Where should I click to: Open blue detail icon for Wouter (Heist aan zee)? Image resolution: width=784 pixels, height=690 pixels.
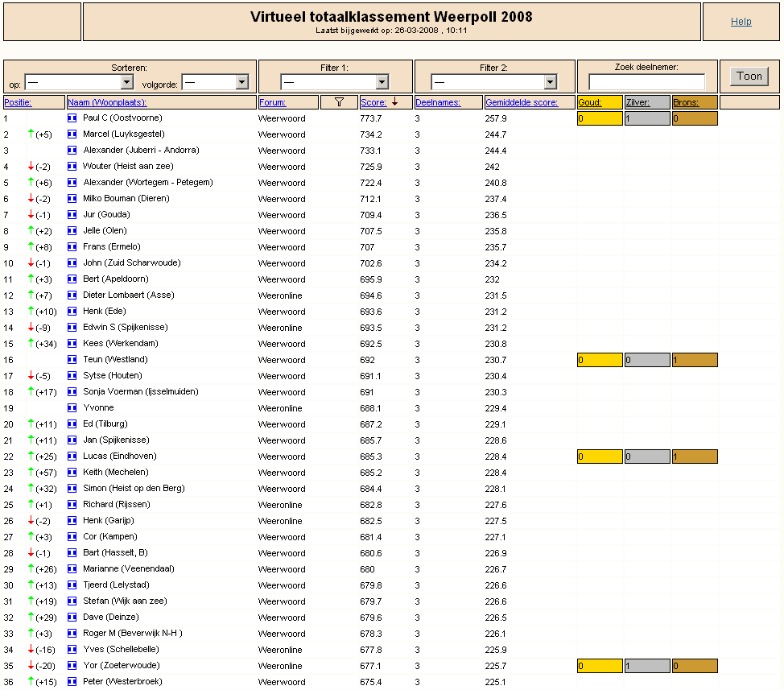[x=72, y=167]
